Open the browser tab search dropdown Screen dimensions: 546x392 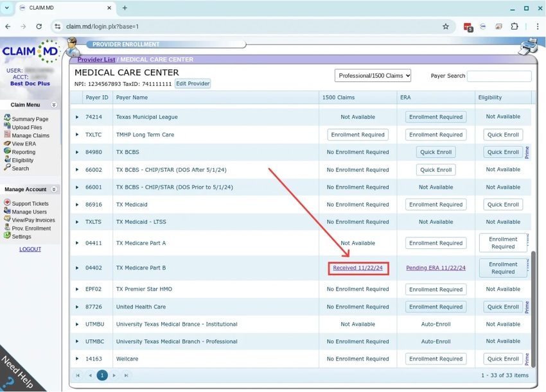pyautogui.click(x=6, y=8)
